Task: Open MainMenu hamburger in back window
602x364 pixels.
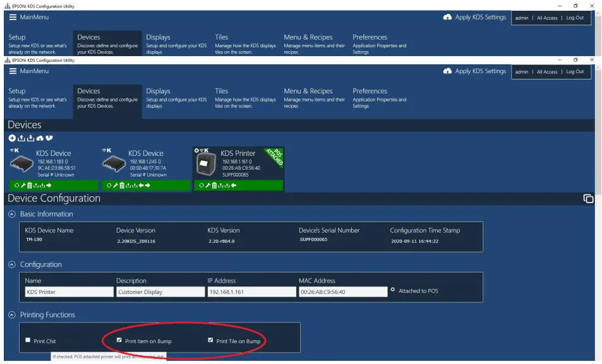Action: pos(13,17)
